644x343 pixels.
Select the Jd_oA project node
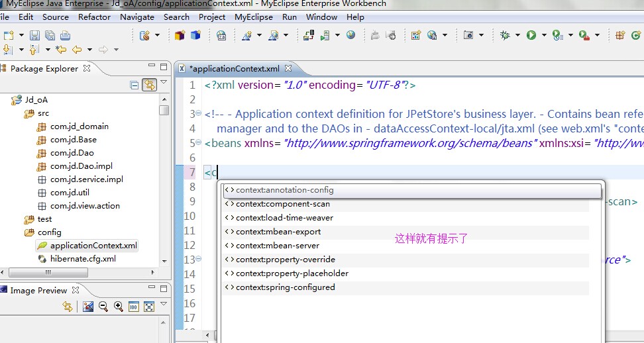tap(36, 100)
